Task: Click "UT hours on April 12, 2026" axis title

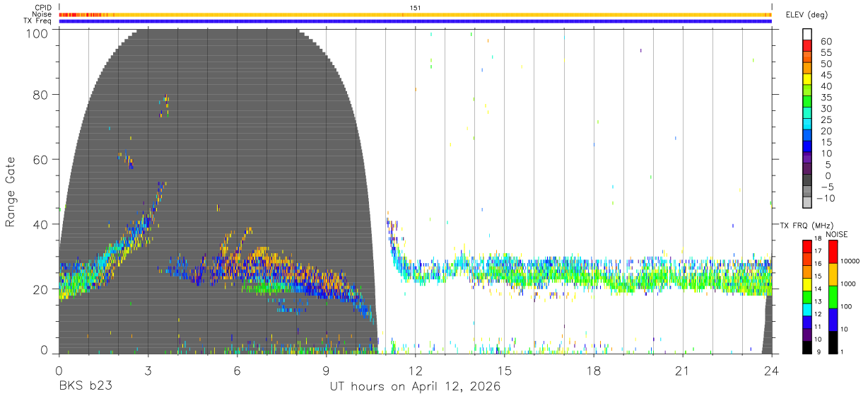Action: 415,386
